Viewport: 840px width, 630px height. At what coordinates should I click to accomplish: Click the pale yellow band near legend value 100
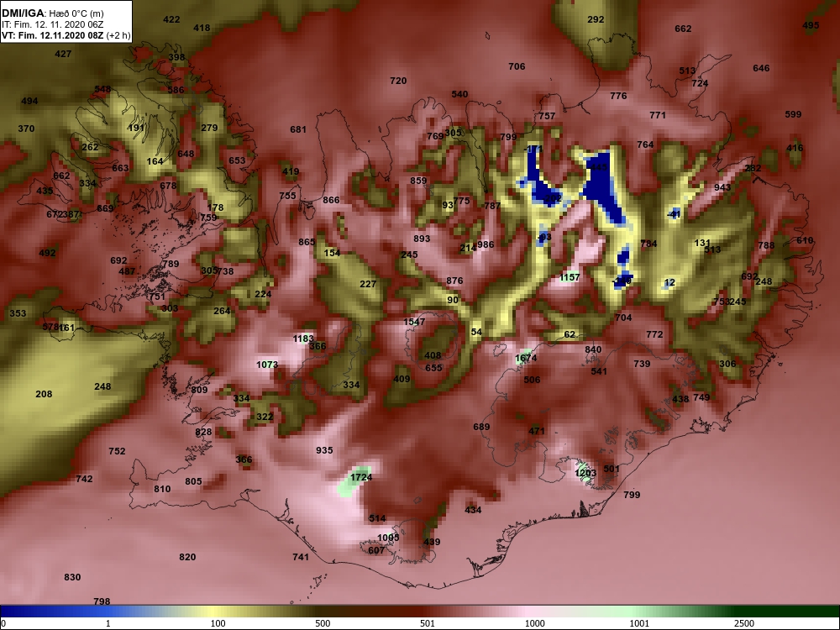pos(214,612)
